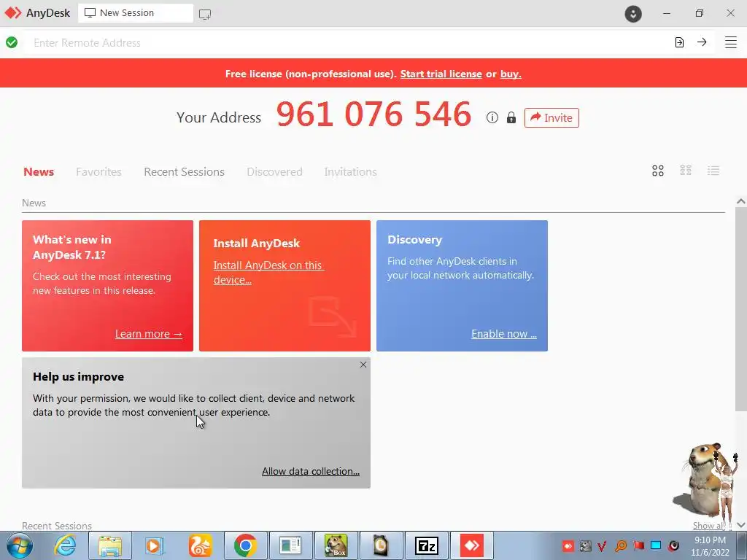Launch UC Browser from the taskbar
Viewport: 747px width, 560px height.
(200, 545)
